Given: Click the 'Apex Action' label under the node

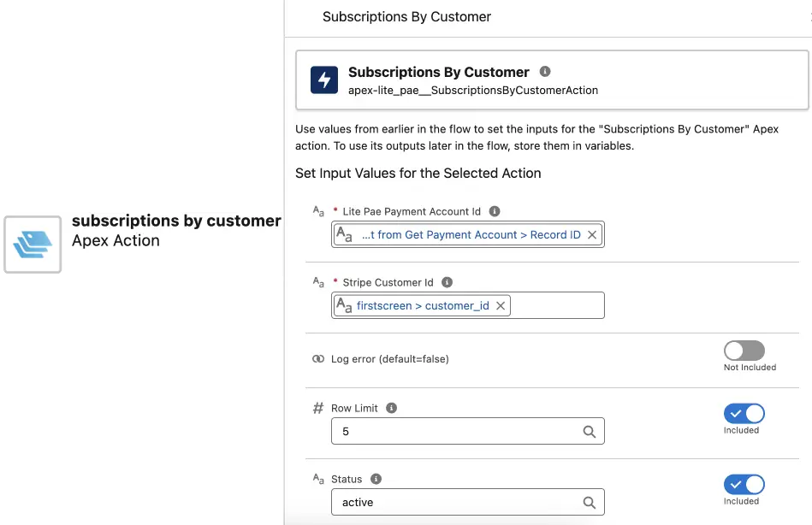Looking at the screenshot, I should pyautogui.click(x=116, y=241).
